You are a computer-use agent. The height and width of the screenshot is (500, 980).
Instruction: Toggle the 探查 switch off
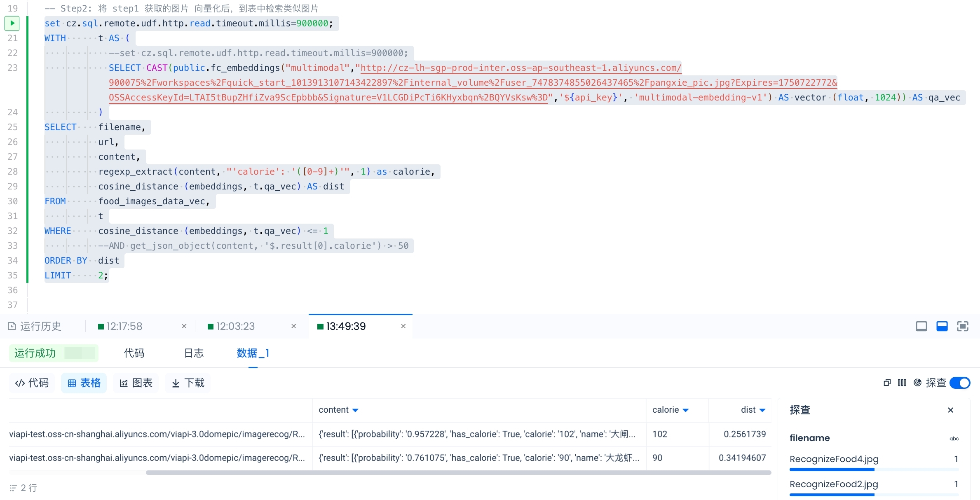[x=959, y=383]
